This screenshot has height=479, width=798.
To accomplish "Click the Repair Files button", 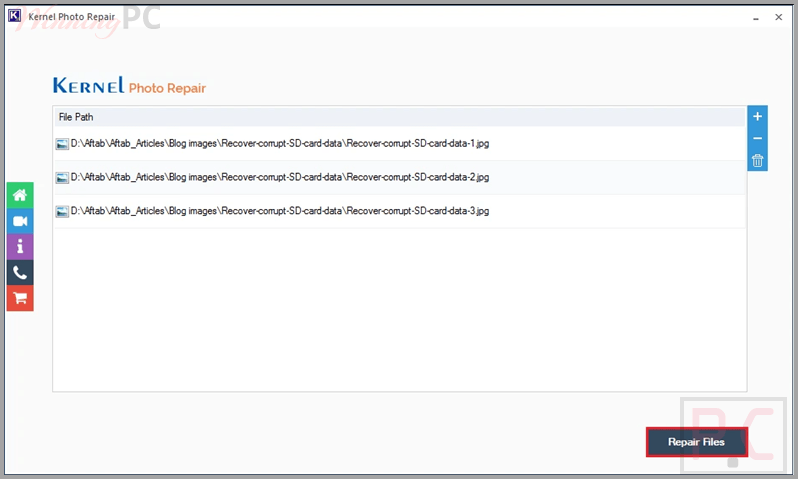I will point(697,442).
